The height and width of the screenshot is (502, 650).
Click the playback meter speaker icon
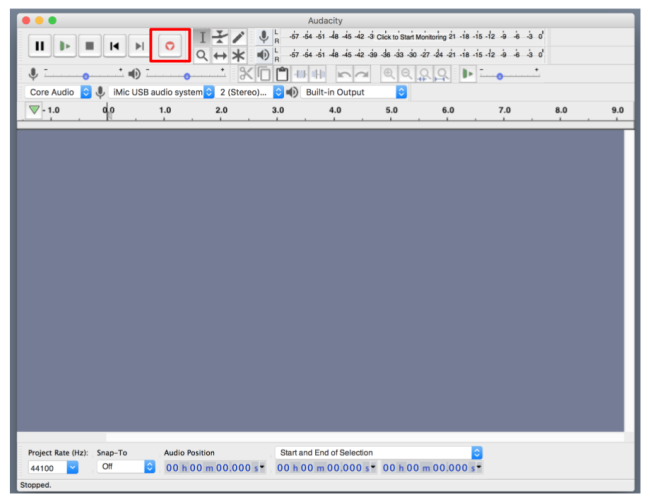[263, 55]
